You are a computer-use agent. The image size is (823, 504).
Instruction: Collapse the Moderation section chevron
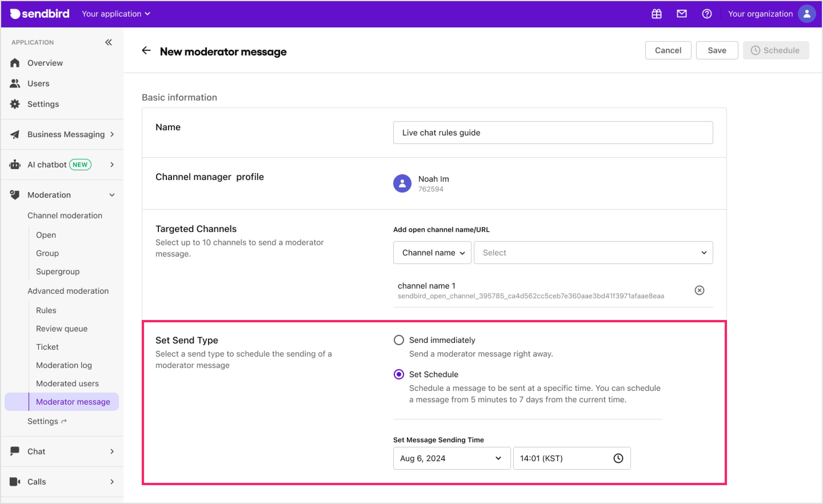tap(112, 195)
